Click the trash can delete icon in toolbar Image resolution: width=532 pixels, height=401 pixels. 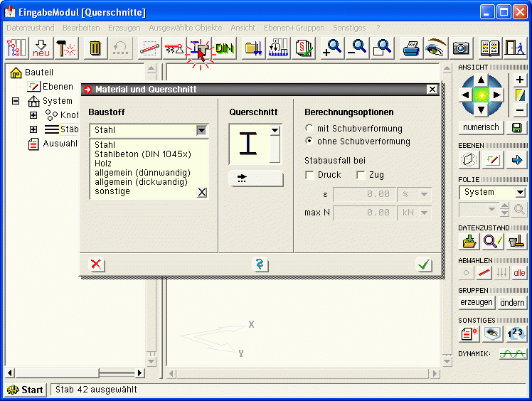point(95,48)
